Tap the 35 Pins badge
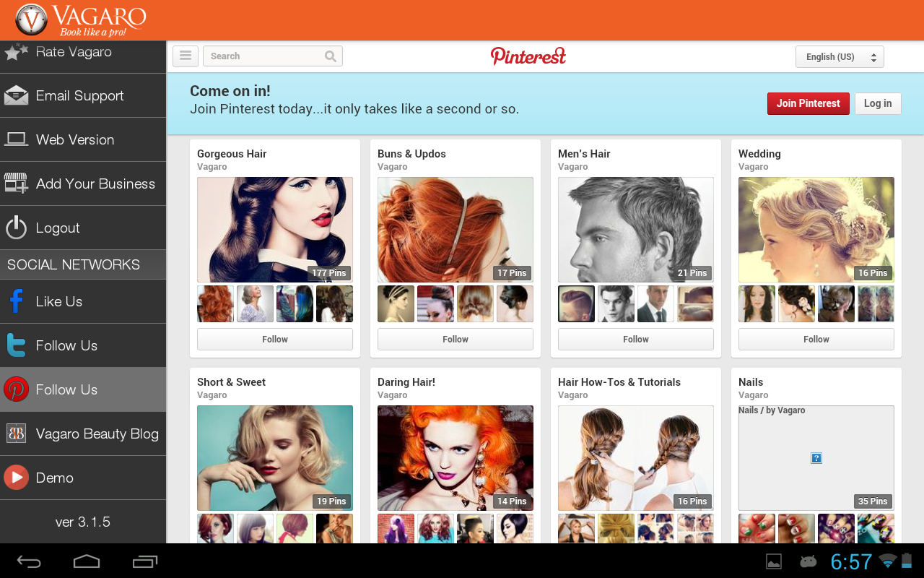 point(873,501)
